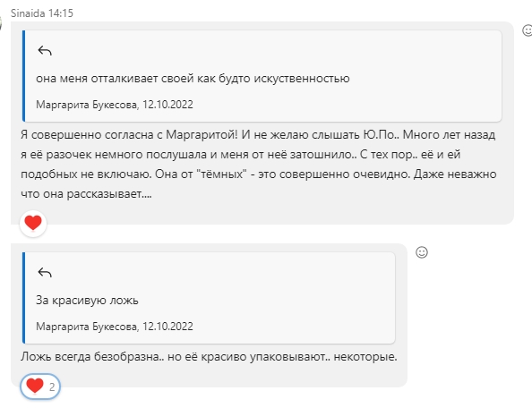Click 'Маргарита Букесова' in the second quote

coord(87,327)
